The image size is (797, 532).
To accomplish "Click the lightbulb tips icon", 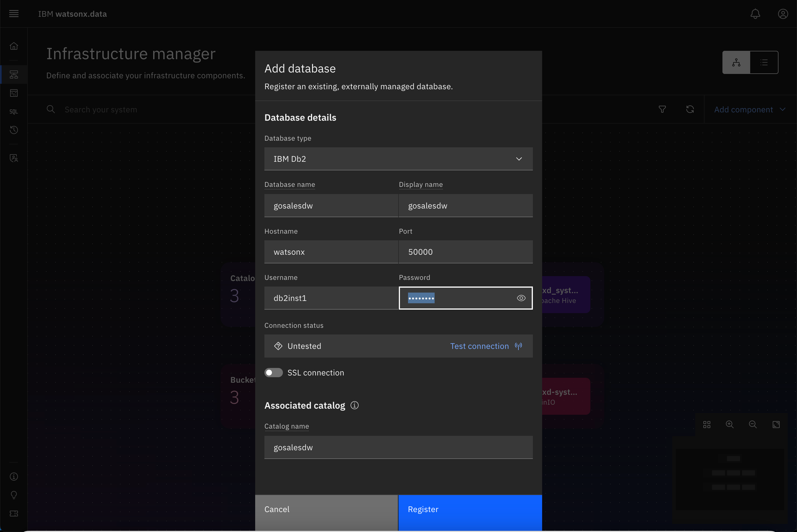I will pyautogui.click(x=14, y=495).
